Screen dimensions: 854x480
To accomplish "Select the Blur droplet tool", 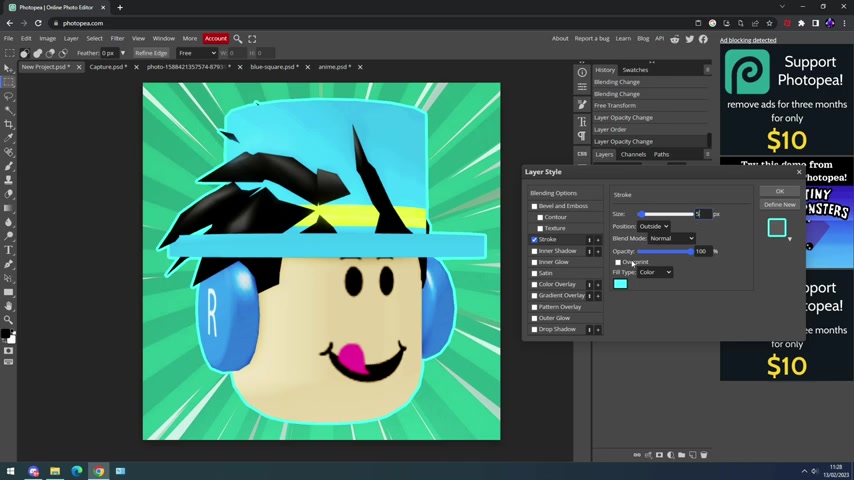I will [9, 222].
